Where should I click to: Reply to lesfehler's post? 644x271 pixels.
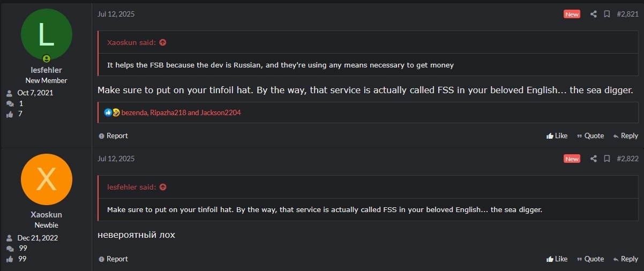click(x=625, y=136)
